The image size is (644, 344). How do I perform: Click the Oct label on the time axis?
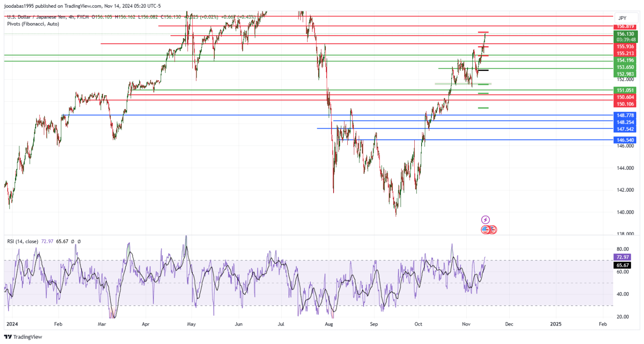418,324
